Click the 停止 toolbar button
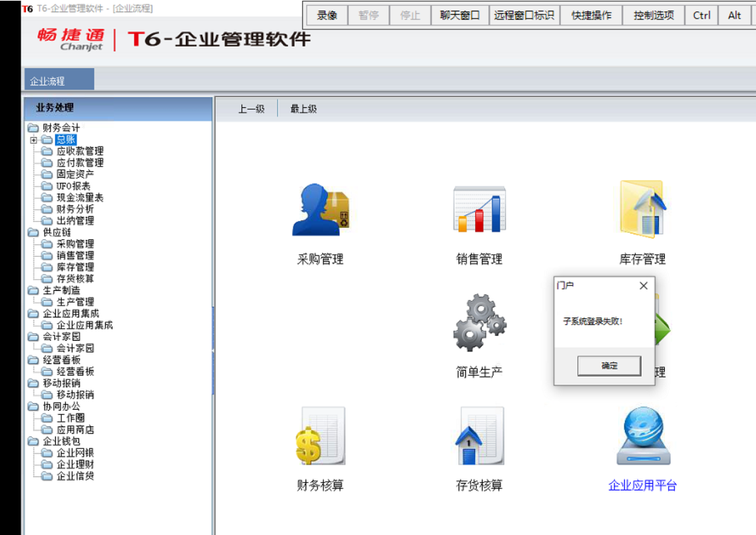 coord(410,15)
